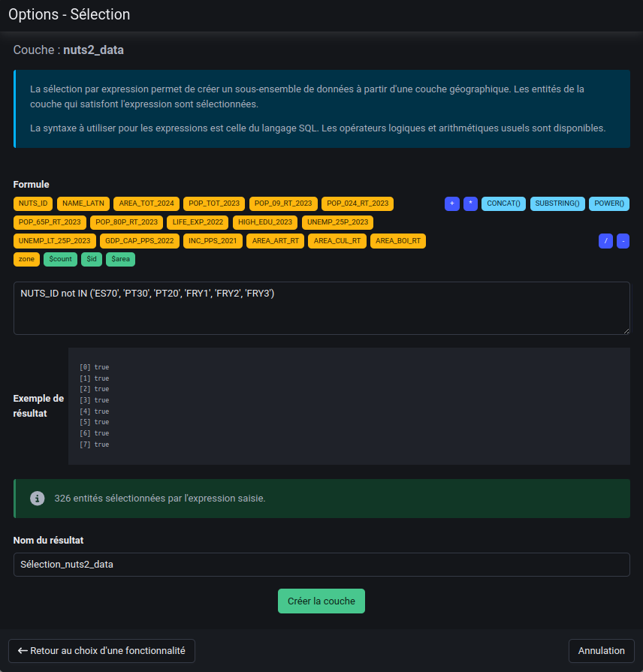Add the NUTS_ID field to formula
643x672 pixels.
pyautogui.click(x=33, y=203)
